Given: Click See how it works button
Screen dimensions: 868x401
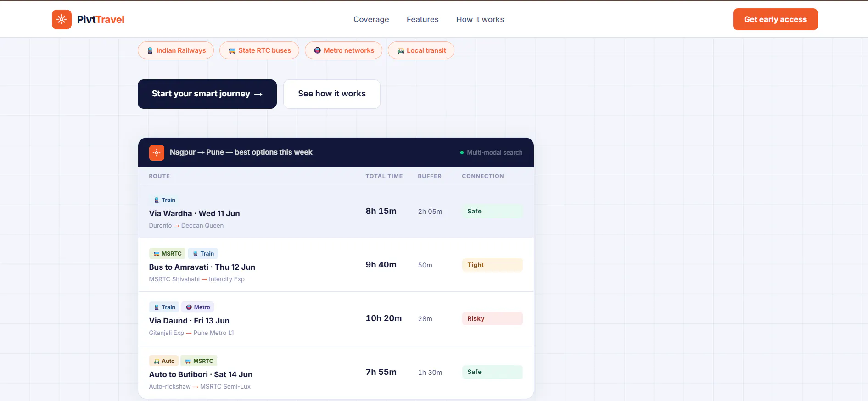Looking at the screenshot, I should pyautogui.click(x=332, y=94).
